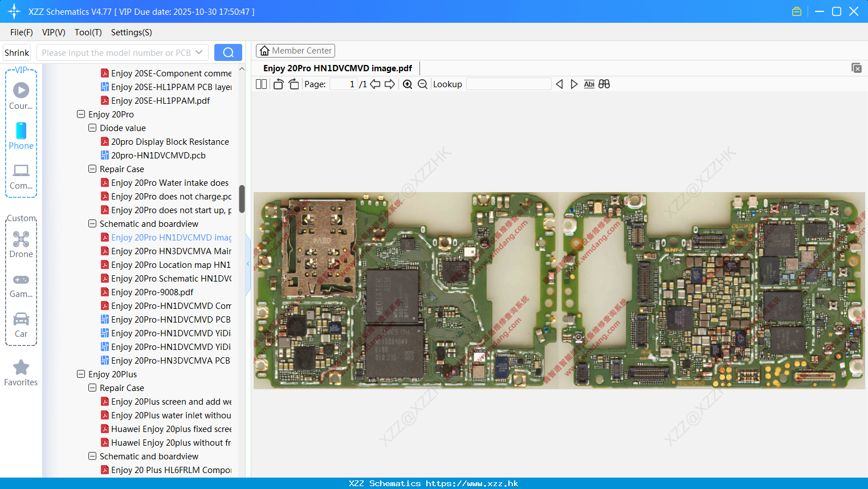
Task: Open the Car category
Action: pyautogui.click(x=21, y=325)
